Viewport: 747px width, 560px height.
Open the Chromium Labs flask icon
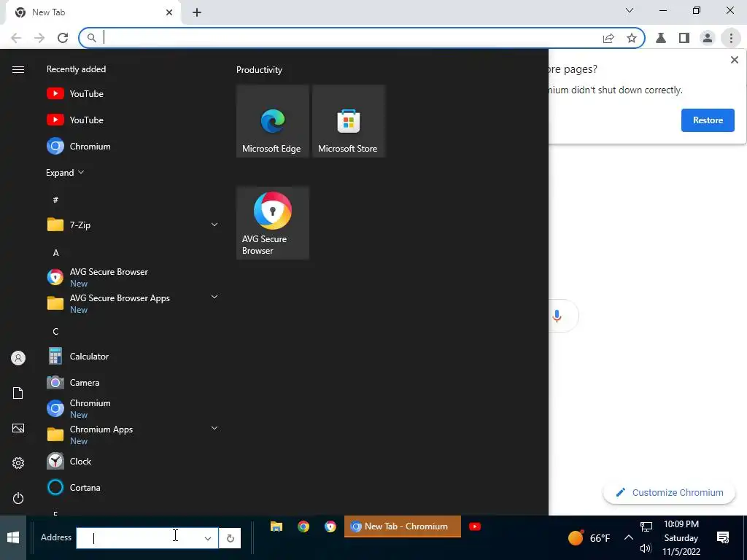coord(661,38)
